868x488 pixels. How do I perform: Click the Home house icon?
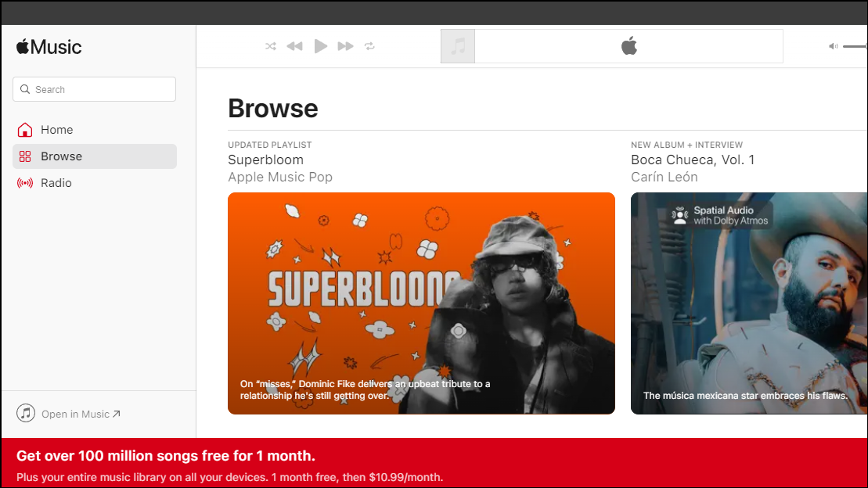pos(25,130)
